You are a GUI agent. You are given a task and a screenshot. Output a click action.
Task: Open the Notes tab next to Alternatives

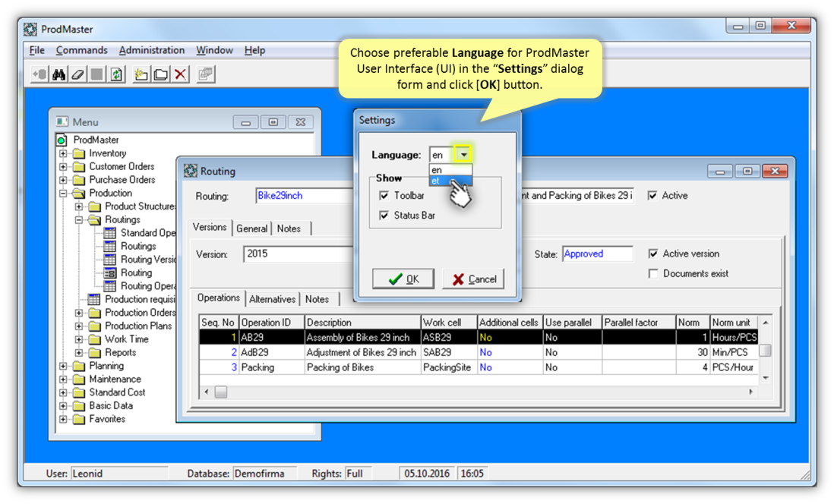click(317, 299)
